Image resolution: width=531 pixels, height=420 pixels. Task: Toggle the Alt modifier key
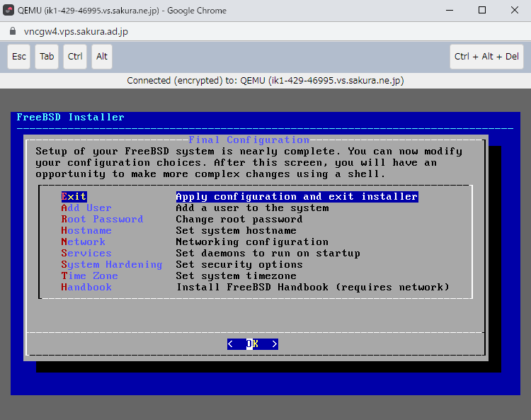pyautogui.click(x=102, y=57)
